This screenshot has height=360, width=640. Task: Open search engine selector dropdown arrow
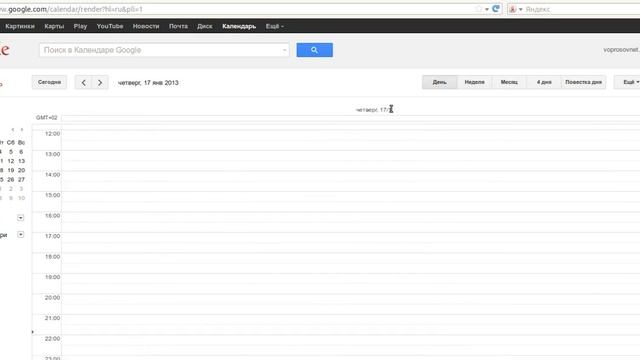coord(520,9)
